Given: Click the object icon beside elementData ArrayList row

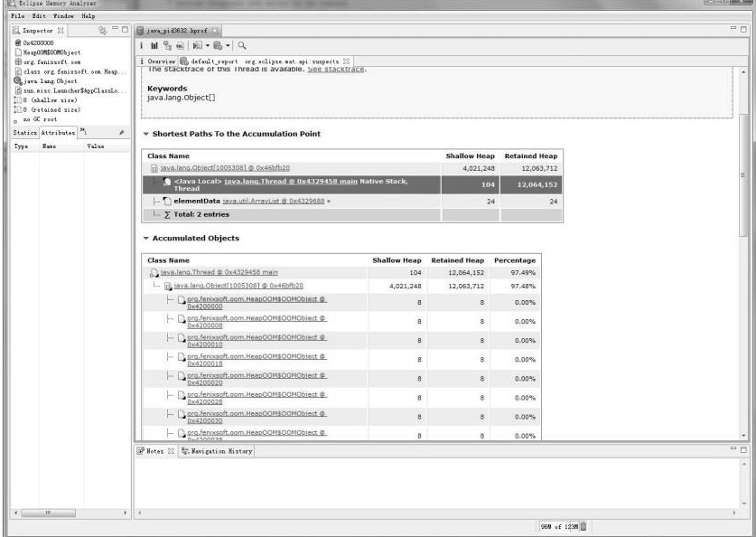Looking at the screenshot, I should pyautogui.click(x=167, y=202).
